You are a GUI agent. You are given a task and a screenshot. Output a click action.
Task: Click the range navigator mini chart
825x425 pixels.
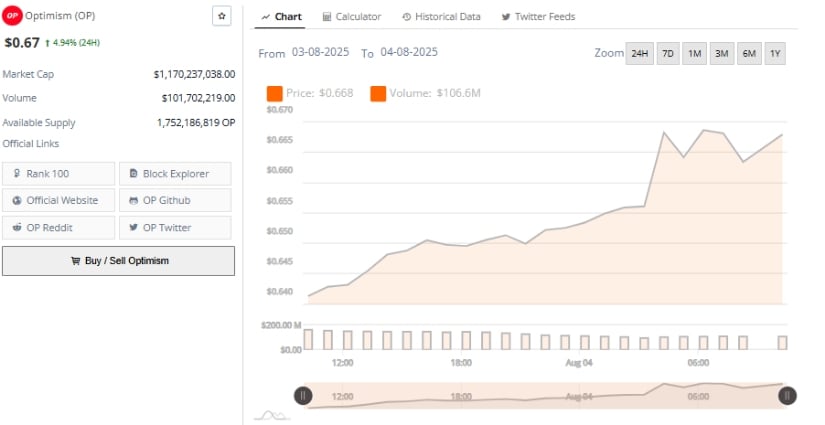pos(545,396)
